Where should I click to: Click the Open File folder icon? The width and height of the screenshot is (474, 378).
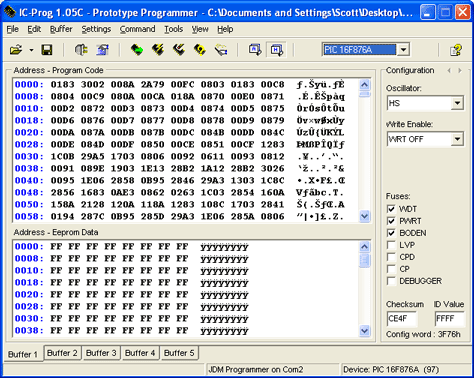16,50
